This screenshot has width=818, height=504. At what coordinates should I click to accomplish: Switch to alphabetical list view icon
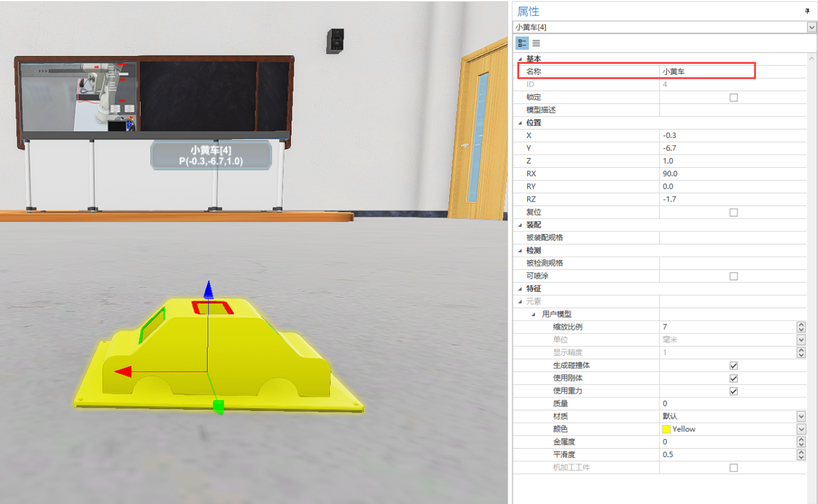(x=536, y=43)
